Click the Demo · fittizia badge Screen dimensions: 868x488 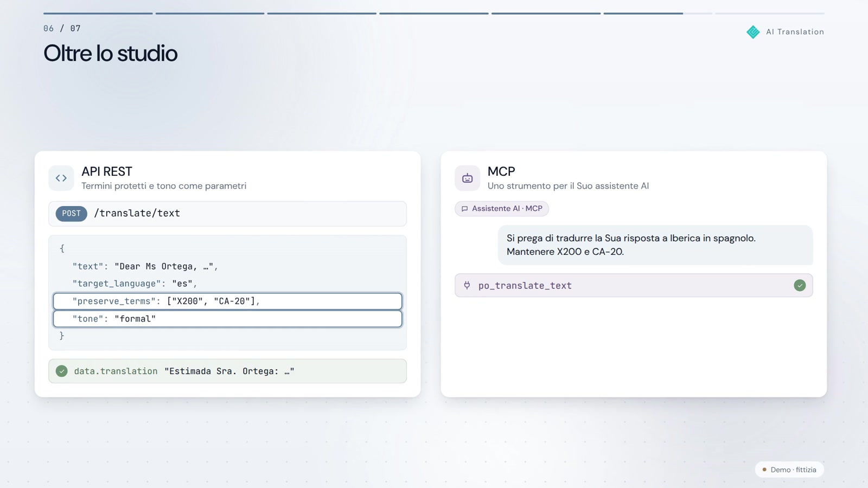789,470
